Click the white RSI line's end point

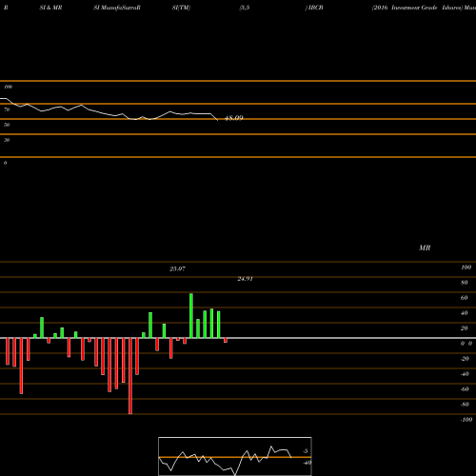click(x=218, y=120)
